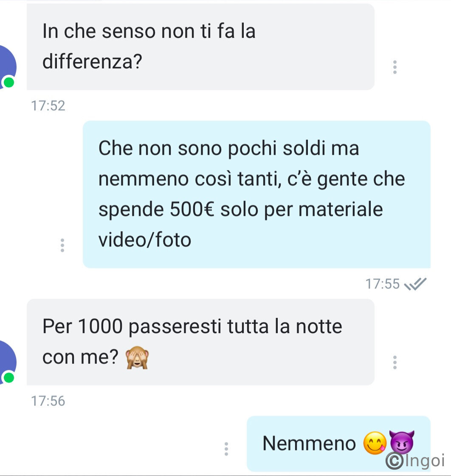Click the 17:55 sent timestamp
The width and height of the screenshot is (451, 476).
tap(383, 284)
